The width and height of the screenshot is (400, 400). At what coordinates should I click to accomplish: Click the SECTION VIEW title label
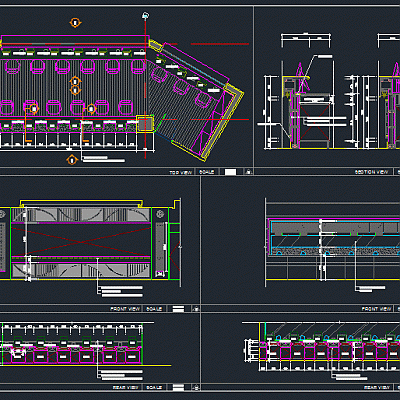[x=371, y=172]
